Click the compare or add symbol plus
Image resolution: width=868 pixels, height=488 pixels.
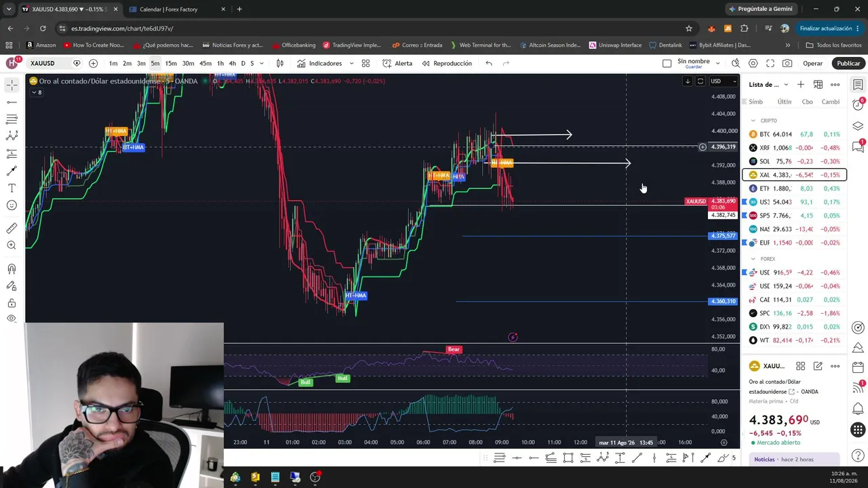[93, 63]
